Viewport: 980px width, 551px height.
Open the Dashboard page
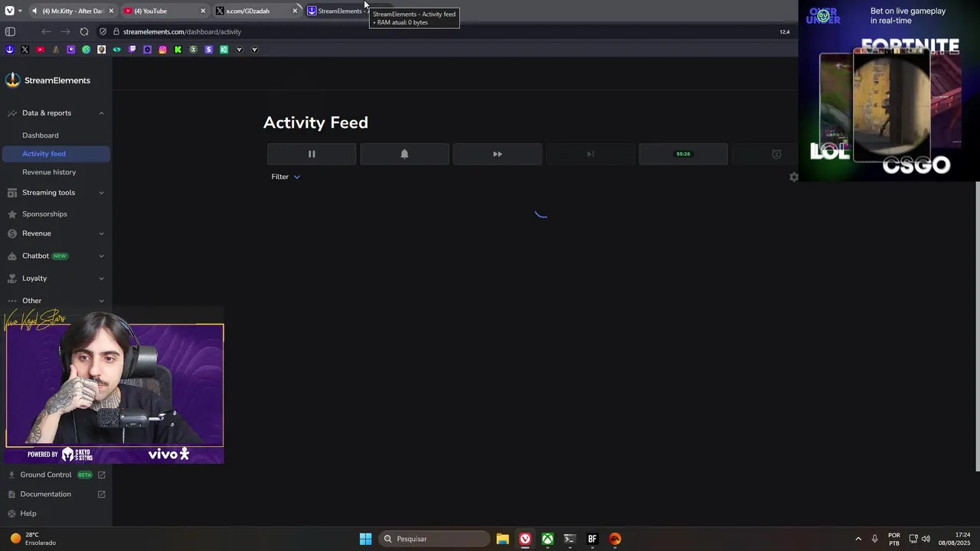point(41,135)
